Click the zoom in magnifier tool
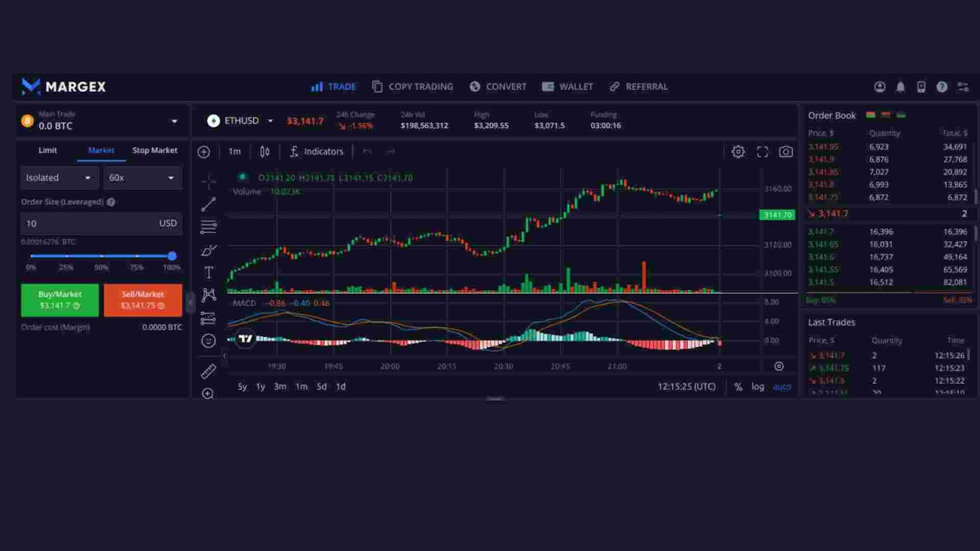980x551 pixels. [x=208, y=394]
